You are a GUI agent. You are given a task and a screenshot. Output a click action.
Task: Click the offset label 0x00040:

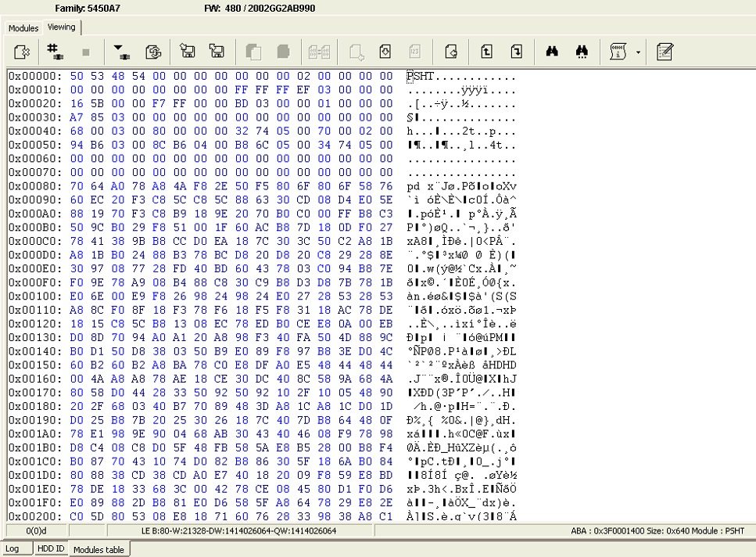point(35,131)
